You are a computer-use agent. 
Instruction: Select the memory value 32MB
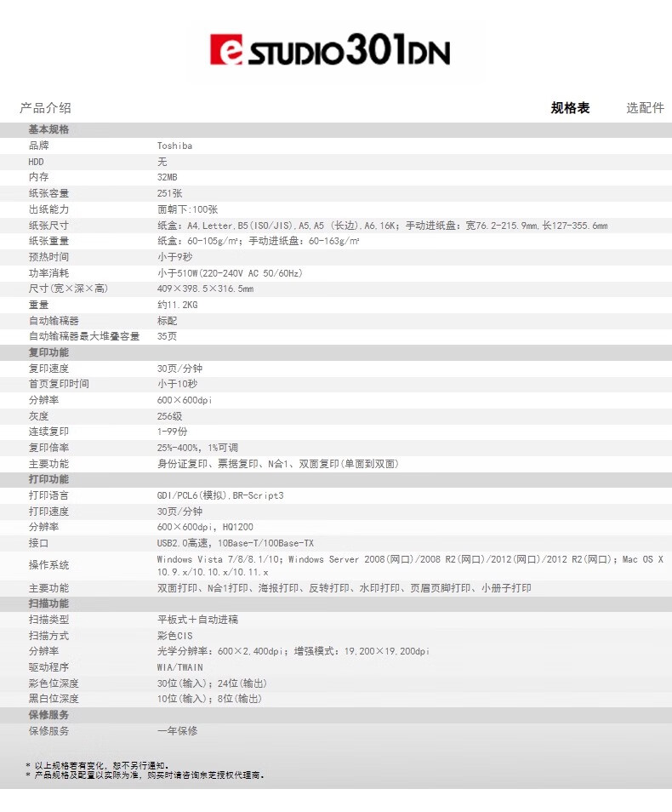point(168,177)
